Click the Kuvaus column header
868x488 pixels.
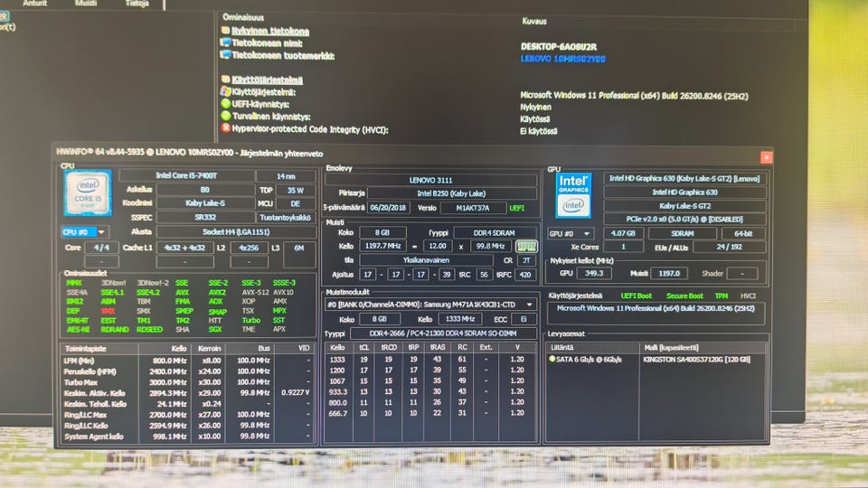coord(534,21)
